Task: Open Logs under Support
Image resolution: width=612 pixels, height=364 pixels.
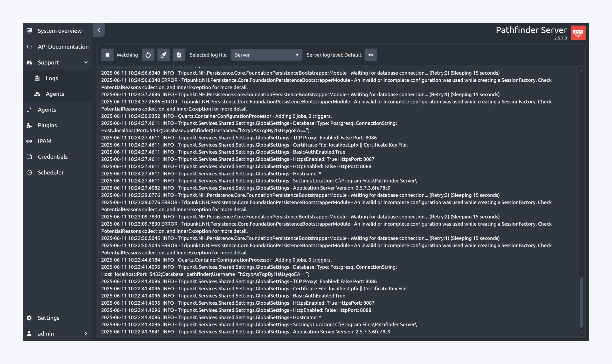Action: coord(52,78)
